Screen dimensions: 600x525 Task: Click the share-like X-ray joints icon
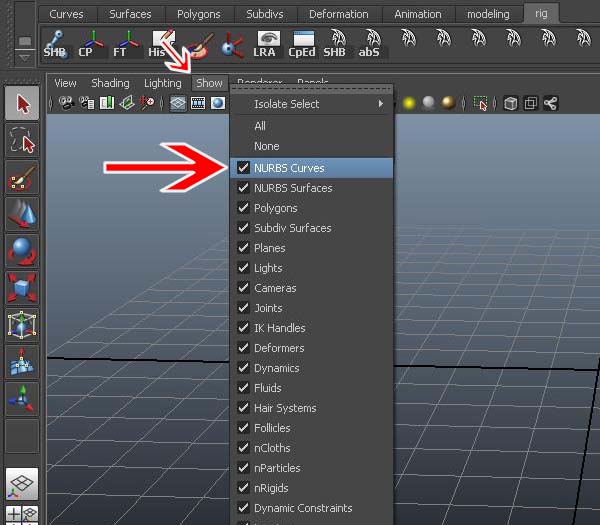tap(550, 103)
